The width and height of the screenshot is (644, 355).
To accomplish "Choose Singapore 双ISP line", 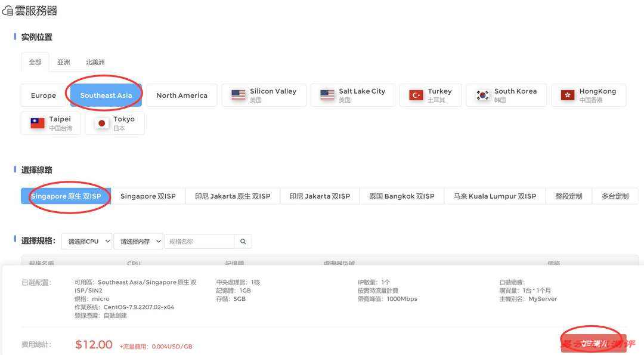I will click(x=148, y=196).
